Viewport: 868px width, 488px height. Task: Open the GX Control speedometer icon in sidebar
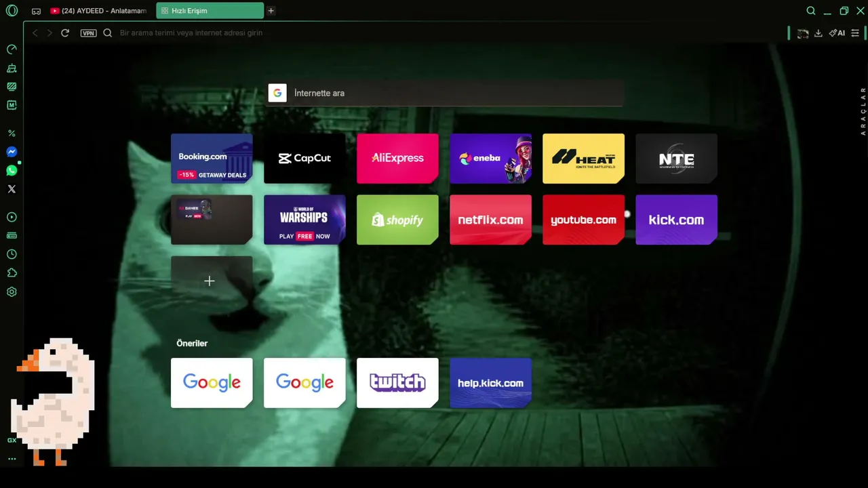point(12,49)
